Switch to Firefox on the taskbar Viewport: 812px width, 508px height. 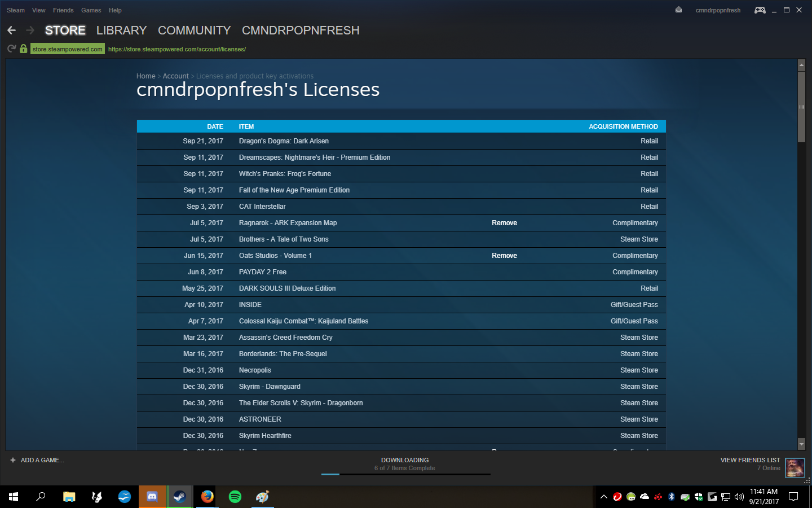coord(207,497)
